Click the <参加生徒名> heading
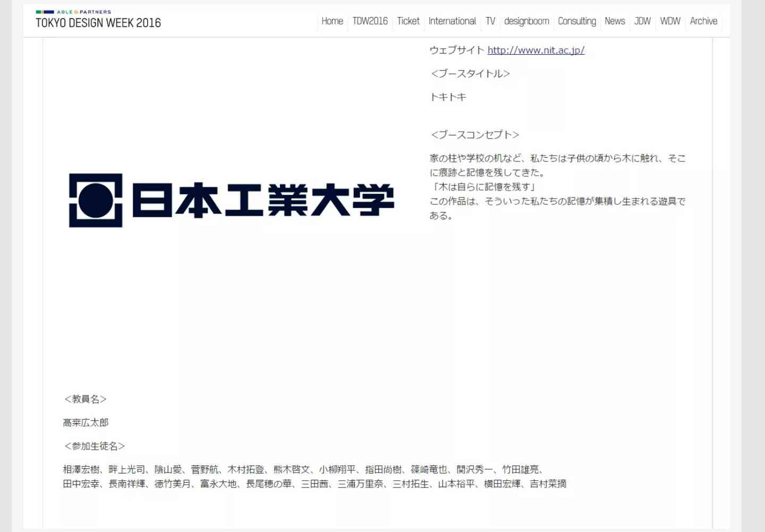 coord(94,447)
